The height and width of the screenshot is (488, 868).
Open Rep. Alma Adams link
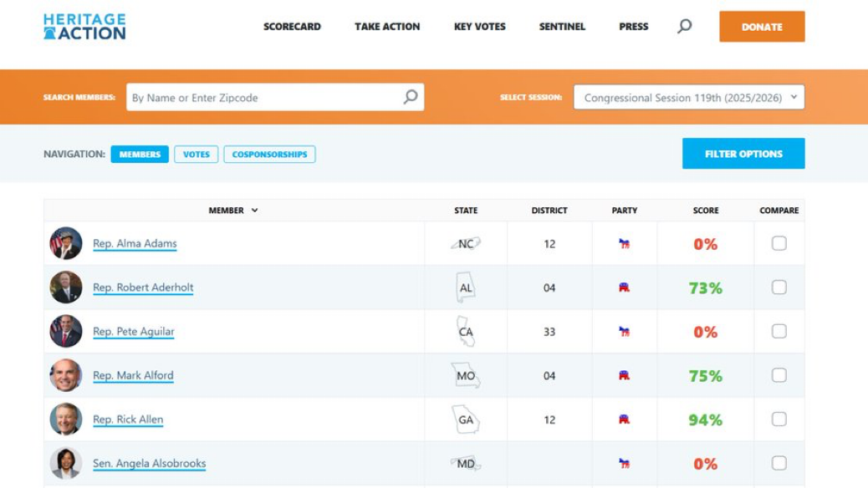tap(135, 243)
